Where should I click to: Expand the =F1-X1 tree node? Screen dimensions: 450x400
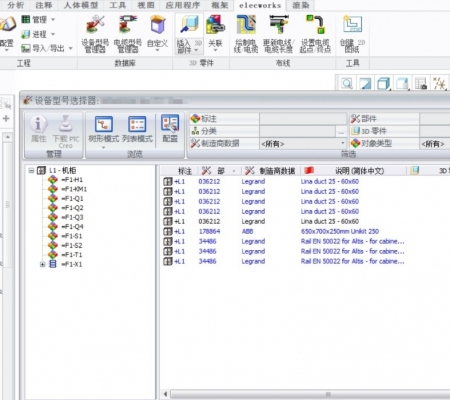[42, 264]
